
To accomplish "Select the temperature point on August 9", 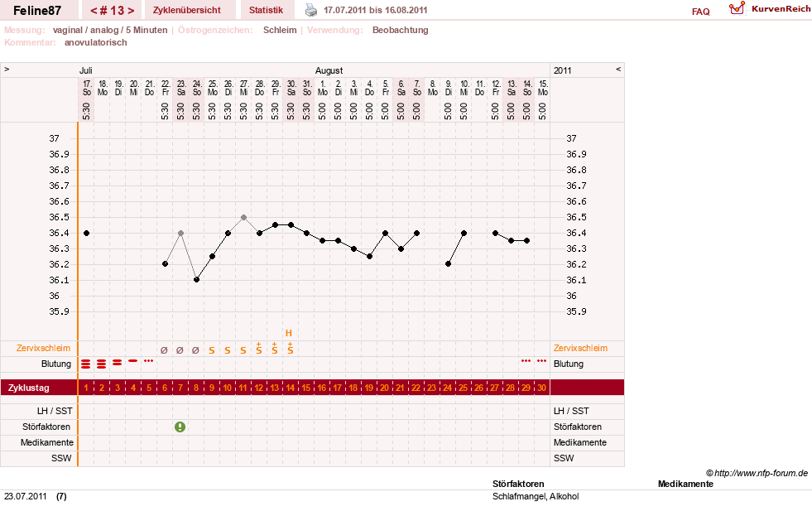I will (449, 264).
